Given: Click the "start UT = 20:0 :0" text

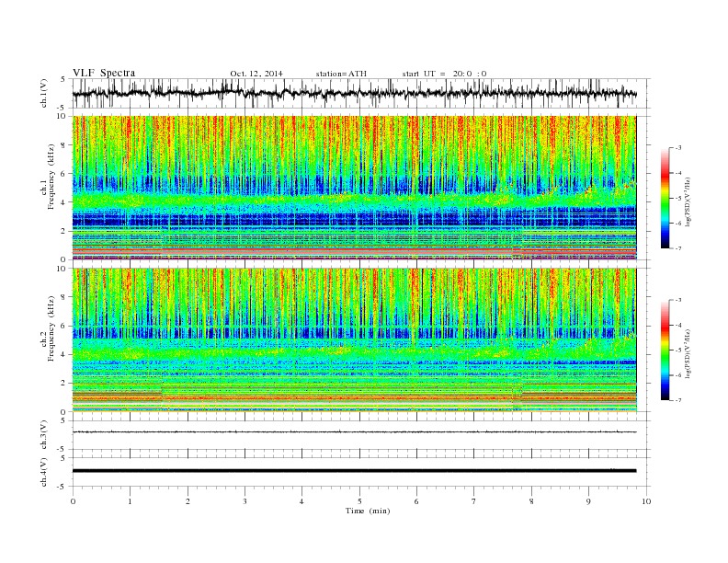Looking at the screenshot, I should click(x=444, y=74).
